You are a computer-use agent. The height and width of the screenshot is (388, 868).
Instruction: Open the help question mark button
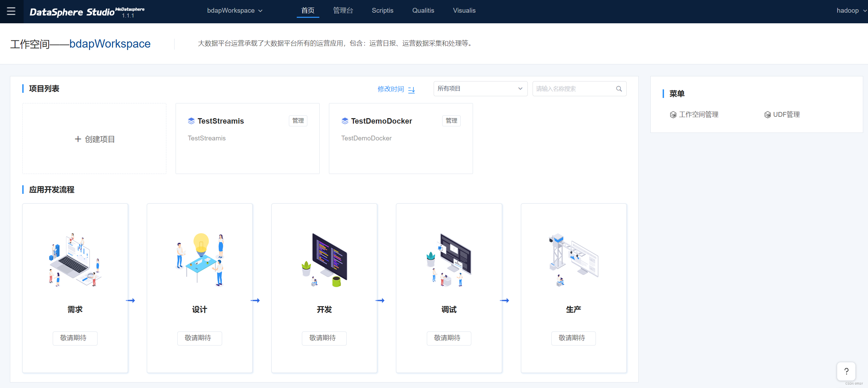(x=846, y=371)
